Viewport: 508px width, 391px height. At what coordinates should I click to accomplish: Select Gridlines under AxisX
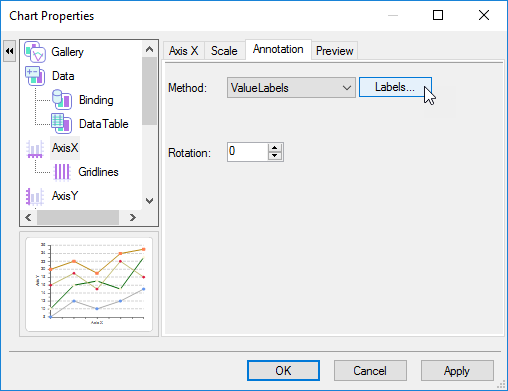pos(98,172)
